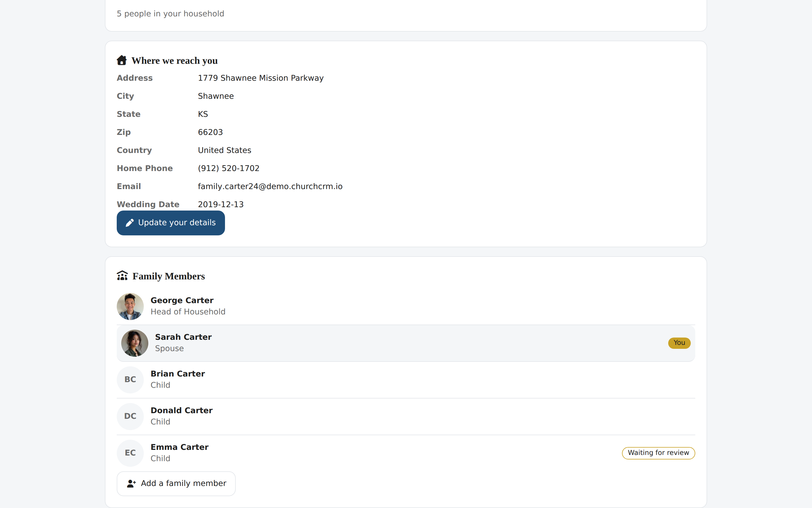812x508 pixels.
Task: Click the zip code 66203
Action: click(x=210, y=132)
